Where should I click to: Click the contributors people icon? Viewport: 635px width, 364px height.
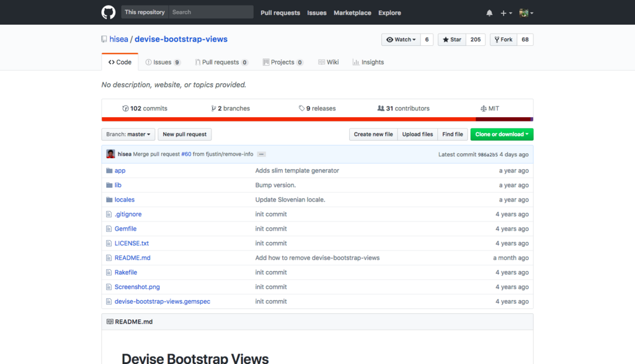point(381,109)
